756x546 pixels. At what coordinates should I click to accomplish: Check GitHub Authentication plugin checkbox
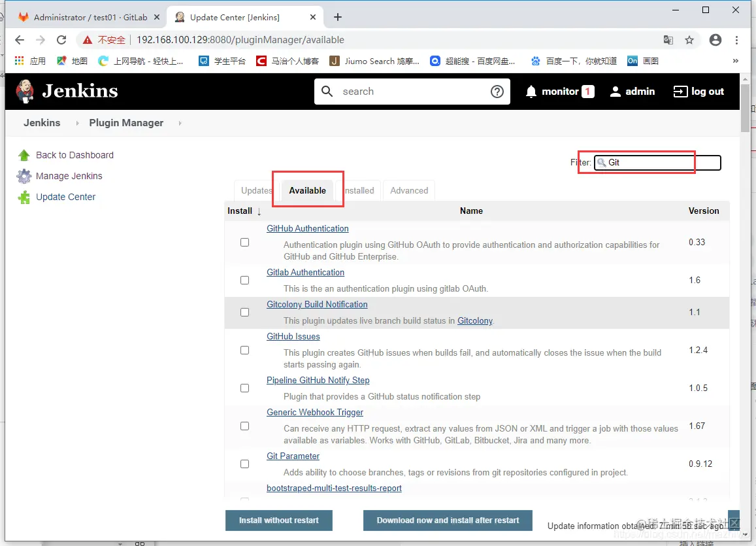click(245, 242)
